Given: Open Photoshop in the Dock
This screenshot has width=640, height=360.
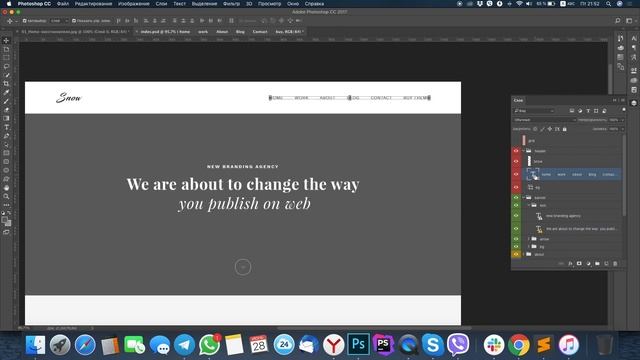Looking at the screenshot, I should click(x=358, y=344).
